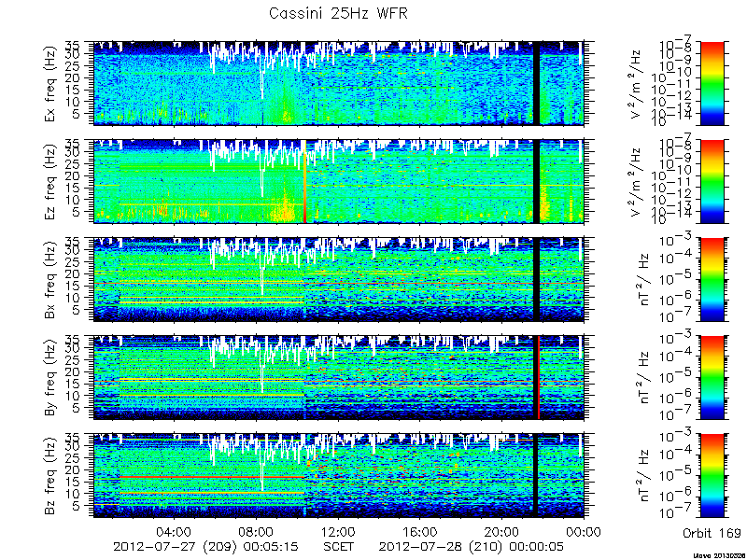Click the Ex panel color bar
This screenshot has width=747, height=560.
(x=712, y=83)
